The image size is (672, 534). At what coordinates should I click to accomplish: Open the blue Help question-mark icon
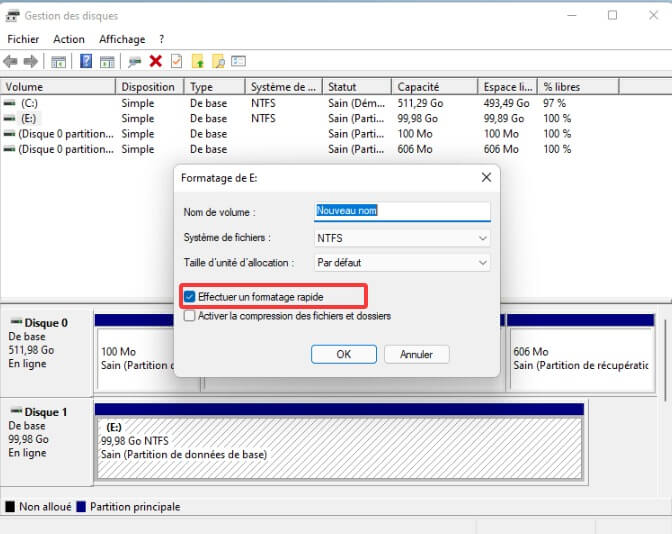(86, 61)
